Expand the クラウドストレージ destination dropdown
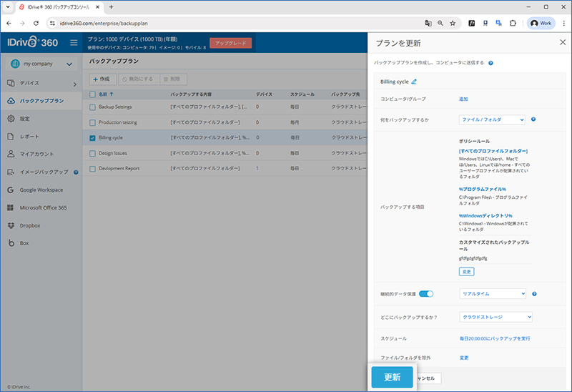 click(x=495, y=316)
